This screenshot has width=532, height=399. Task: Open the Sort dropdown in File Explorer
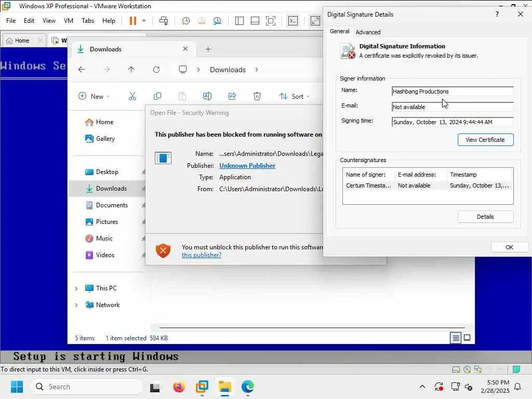pos(295,96)
